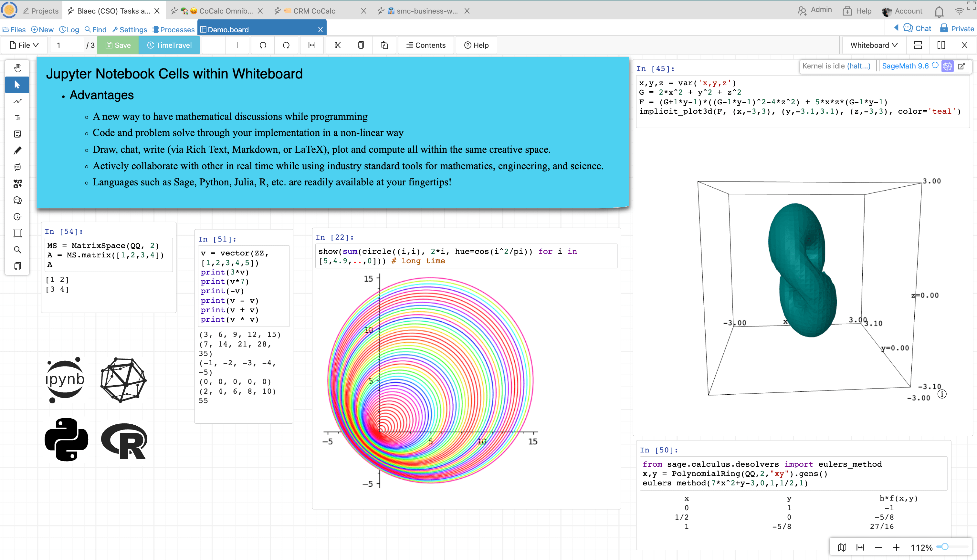Select the sticky note tool
The image size is (977, 560).
[17, 134]
